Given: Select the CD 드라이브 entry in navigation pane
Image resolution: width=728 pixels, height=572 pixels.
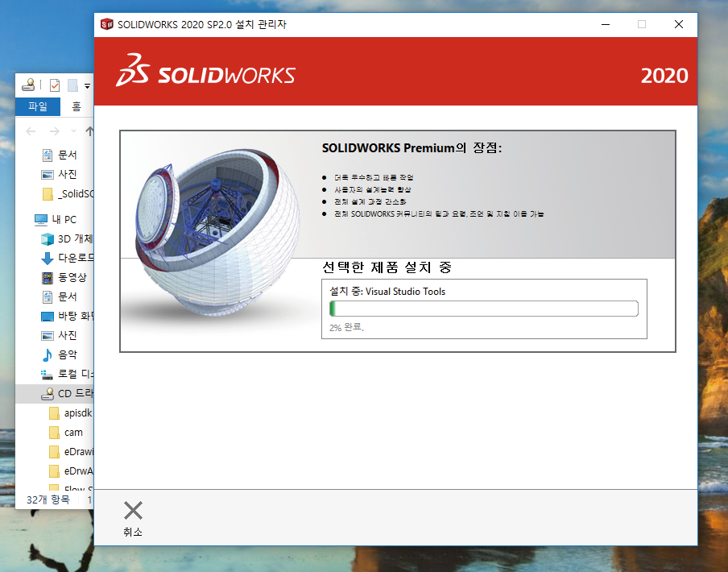Looking at the screenshot, I should [x=54, y=394].
